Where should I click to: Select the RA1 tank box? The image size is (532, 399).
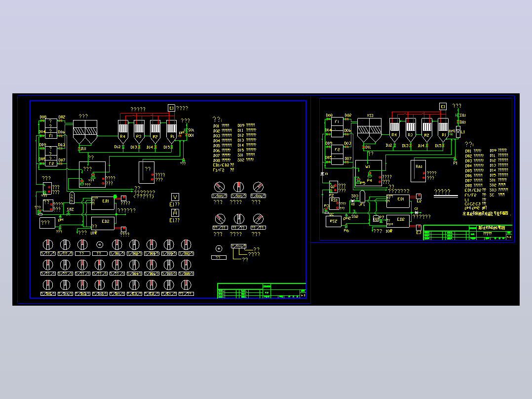[x=418, y=171]
